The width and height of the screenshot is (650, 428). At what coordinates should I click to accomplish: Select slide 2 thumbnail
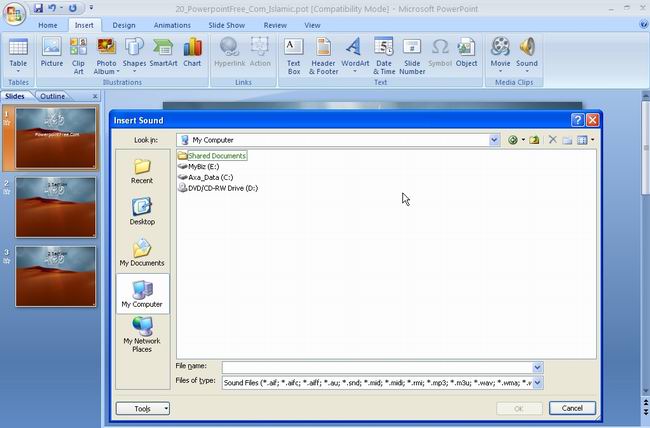click(56, 207)
